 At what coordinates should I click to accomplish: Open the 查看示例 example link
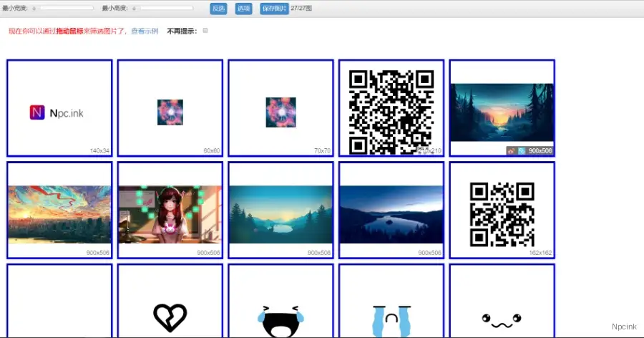(x=145, y=32)
